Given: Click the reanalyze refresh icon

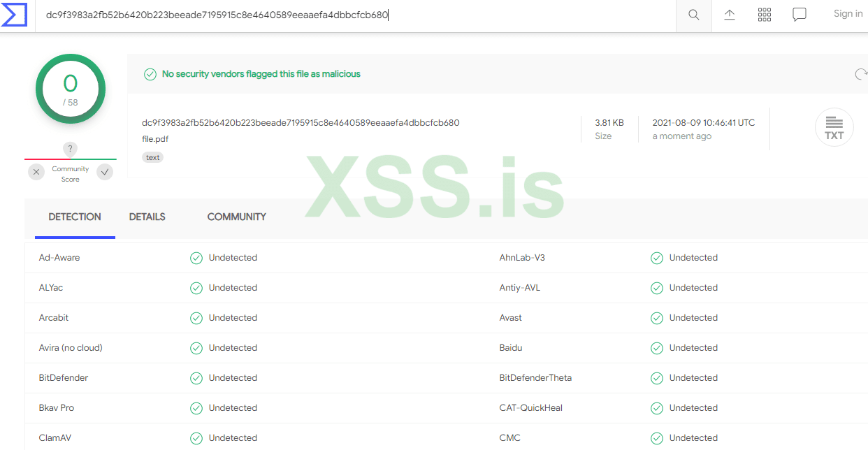Looking at the screenshot, I should (x=861, y=74).
